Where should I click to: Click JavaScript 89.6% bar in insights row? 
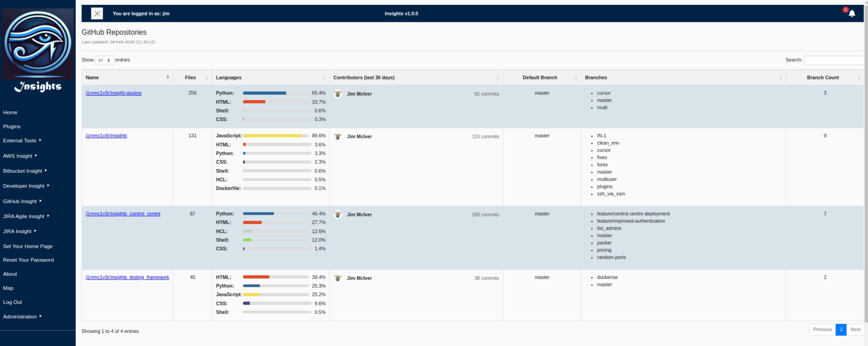(276, 136)
